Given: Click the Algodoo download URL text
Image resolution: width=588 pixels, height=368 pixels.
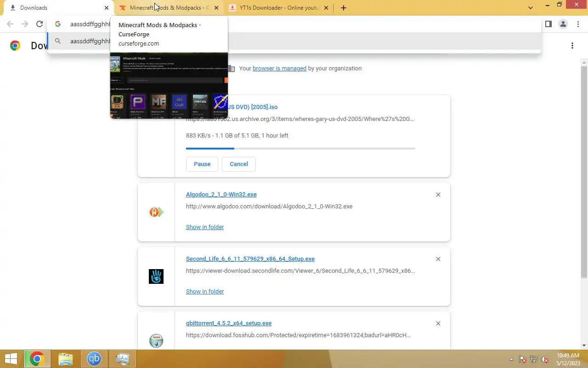Looking at the screenshot, I should click(269, 206).
